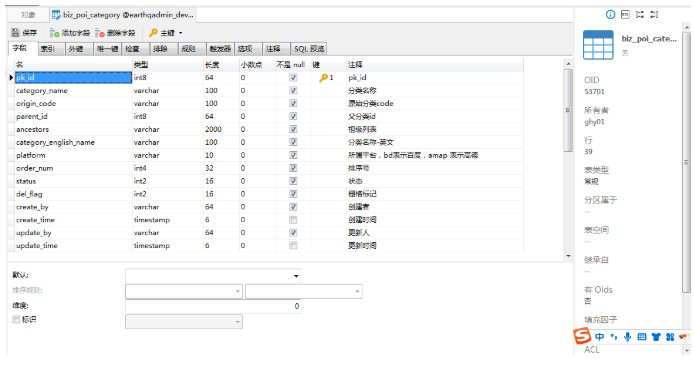Click the microphone icon on the IME bar
694x383 pixels.
pos(628,337)
